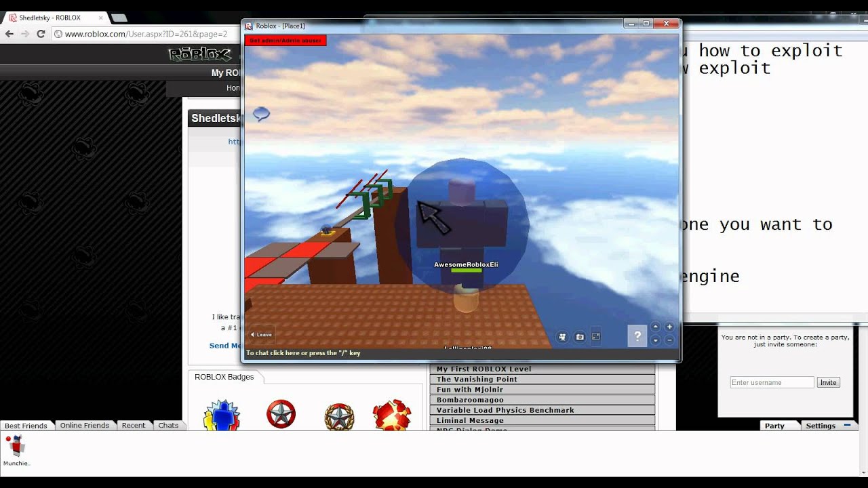
Task: Expand the 'Liminal Message' place row
Action: [542, 420]
